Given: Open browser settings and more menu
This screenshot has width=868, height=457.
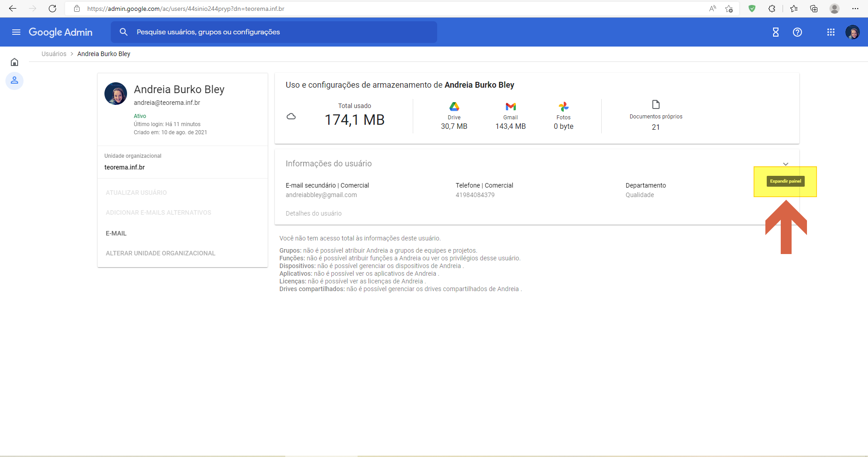Looking at the screenshot, I should 855,9.
